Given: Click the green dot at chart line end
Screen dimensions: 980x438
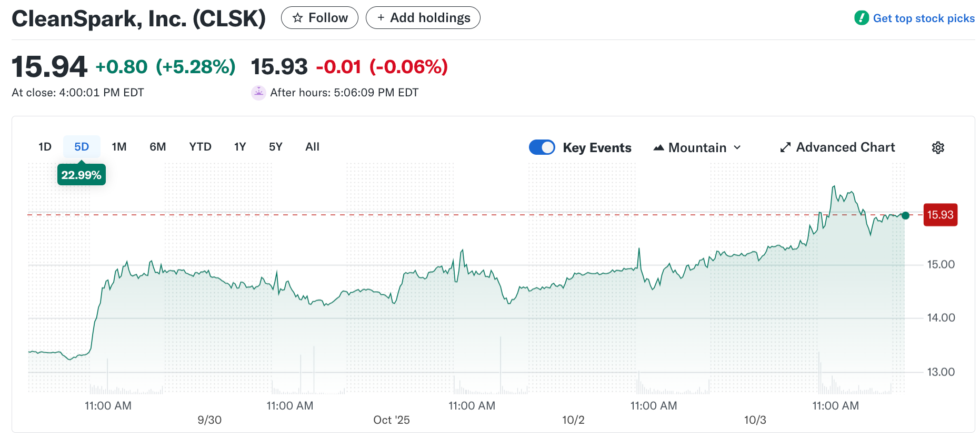Looking at the screenshot, I should pos(905,215).
